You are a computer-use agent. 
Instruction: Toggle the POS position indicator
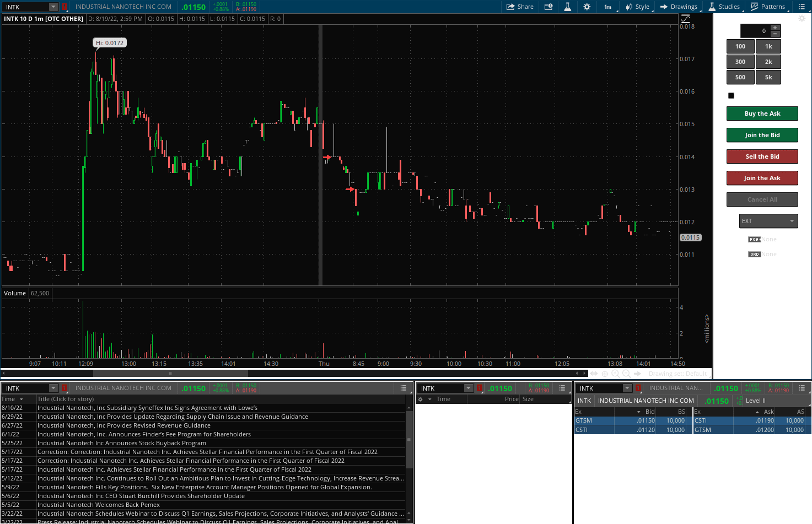pos(754,239)
